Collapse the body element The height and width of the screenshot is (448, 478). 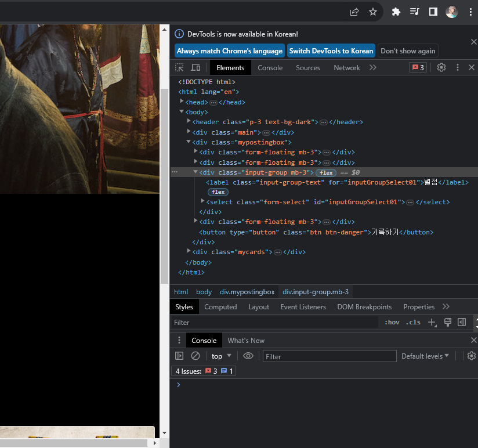[x=182, y=111]
